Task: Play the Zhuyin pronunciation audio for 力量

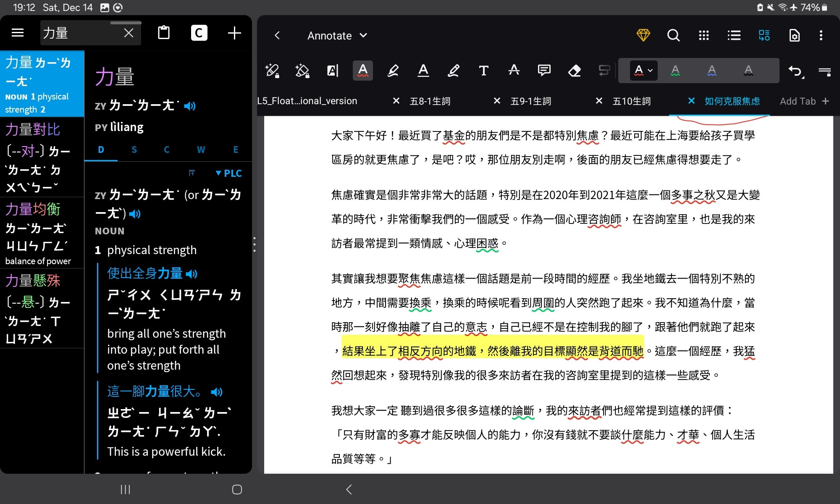Action: pyautogui.click(x=190, y=106)
